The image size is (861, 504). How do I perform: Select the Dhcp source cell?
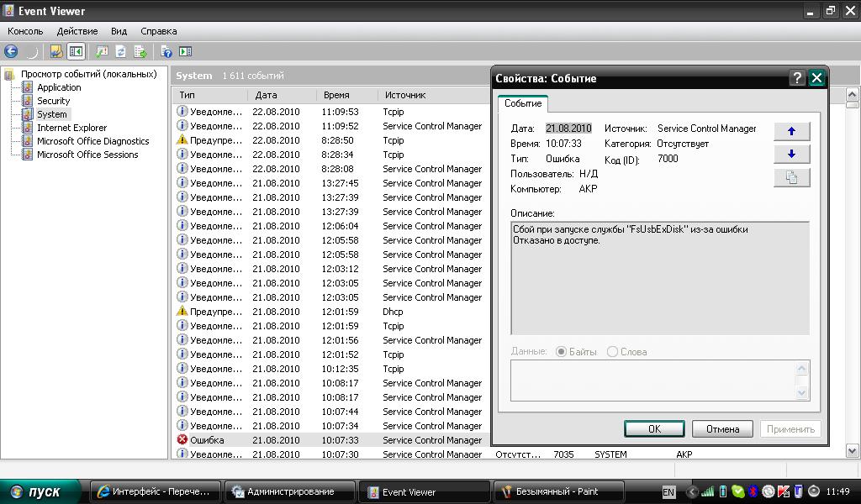click(x=394, y=312)
